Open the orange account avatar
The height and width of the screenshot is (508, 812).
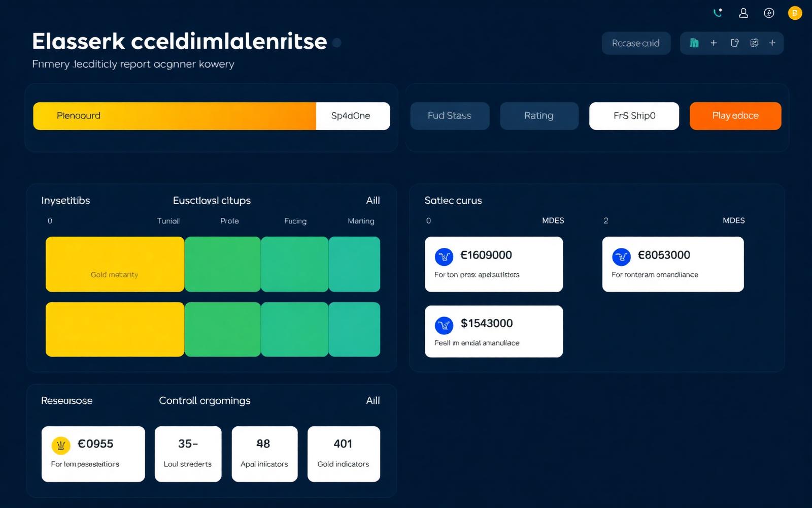795,13
